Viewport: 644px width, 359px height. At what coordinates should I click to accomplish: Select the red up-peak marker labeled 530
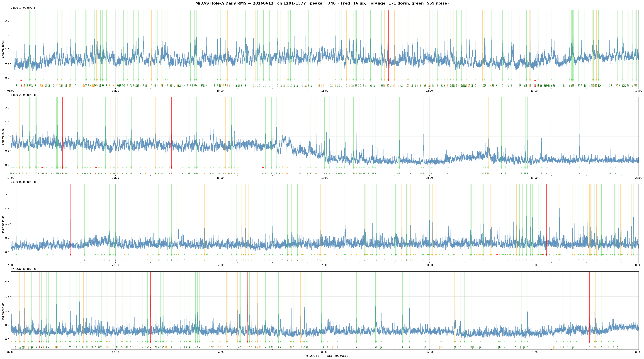coord(497,254)
